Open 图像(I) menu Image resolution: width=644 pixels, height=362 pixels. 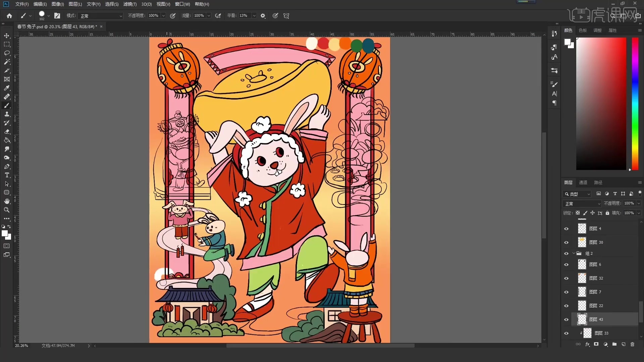click(58, 4)
